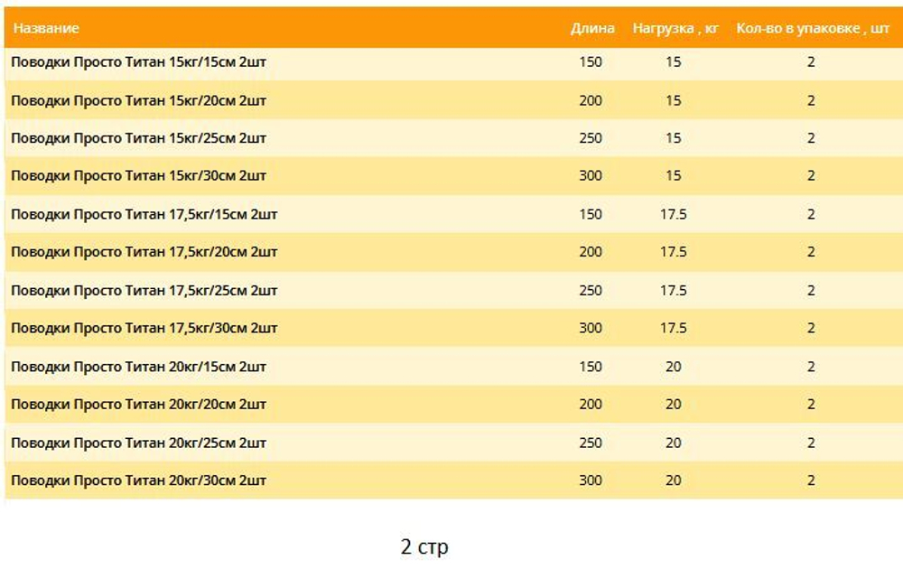Click load value 20 in 20кг/15см row
Screen dimensions: 903x588
tap(674, 367)
